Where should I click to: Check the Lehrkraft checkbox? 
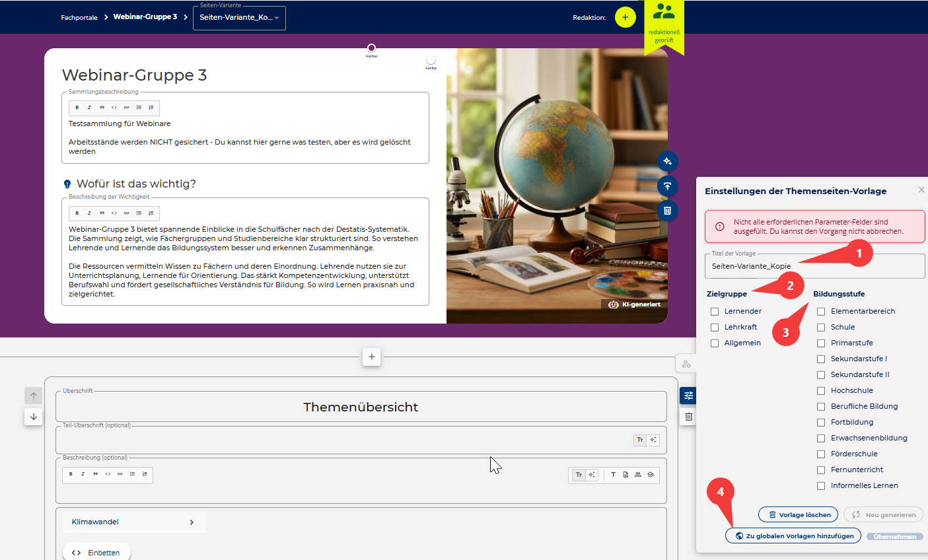(x=715, y=327)
